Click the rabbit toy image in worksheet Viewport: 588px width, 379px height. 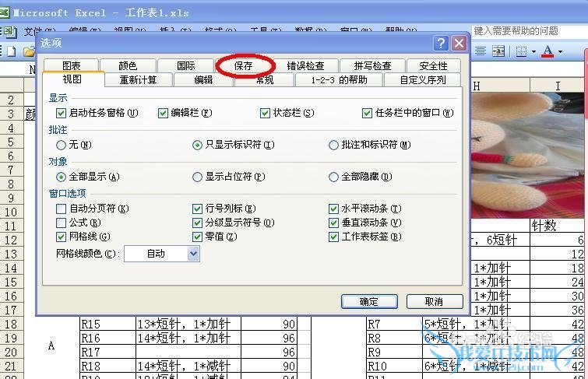528,155
